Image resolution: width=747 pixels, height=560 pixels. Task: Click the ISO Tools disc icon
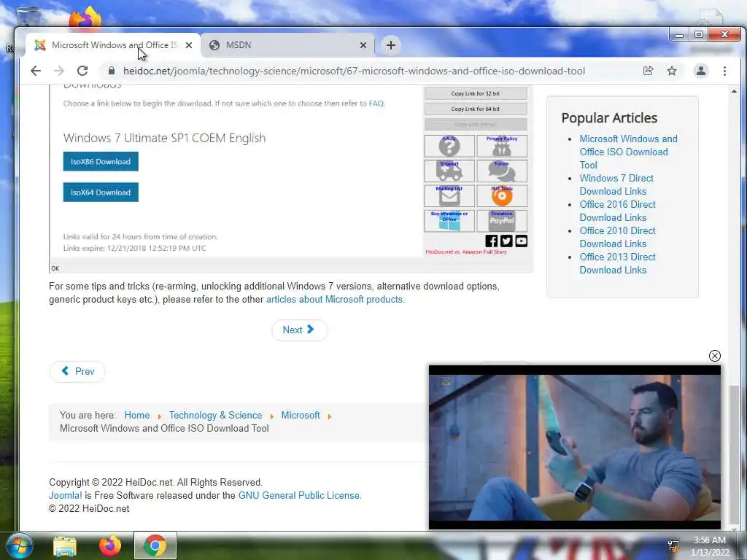coord(502,195)
